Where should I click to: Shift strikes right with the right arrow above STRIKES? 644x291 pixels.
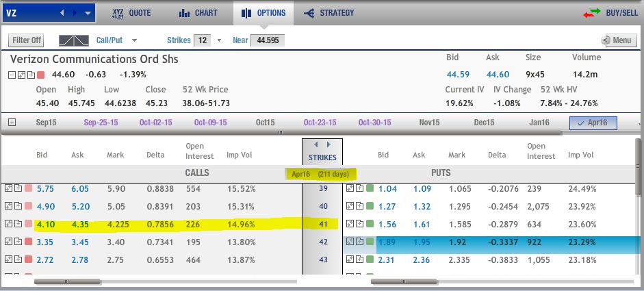click(x=329, y=144)
